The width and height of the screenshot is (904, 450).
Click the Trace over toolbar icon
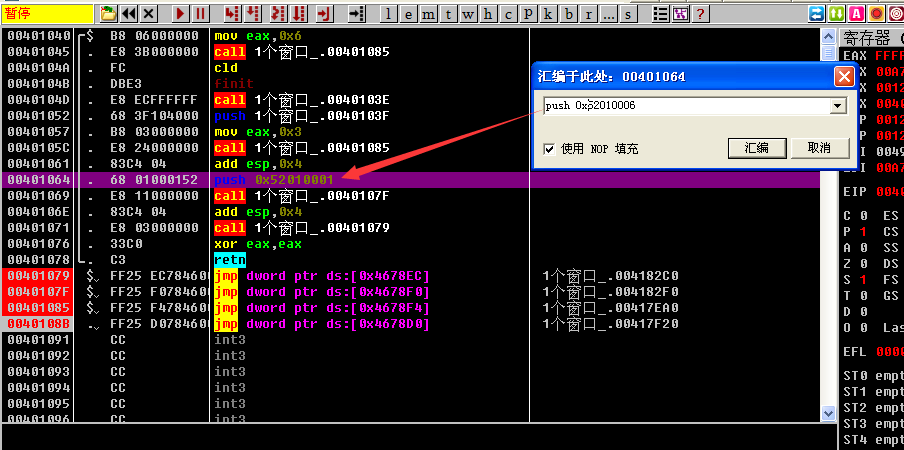(x=299, y=13)
